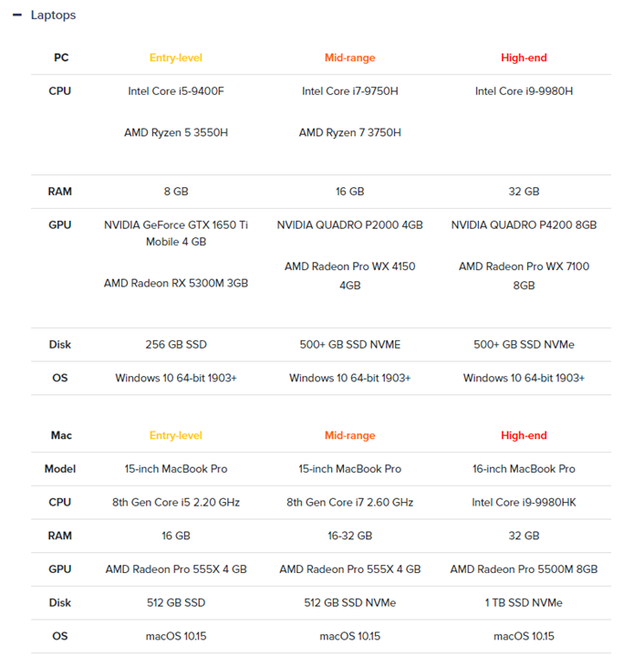
Task: Click the Laptops section heading
Action: click(x=53, y=15)
